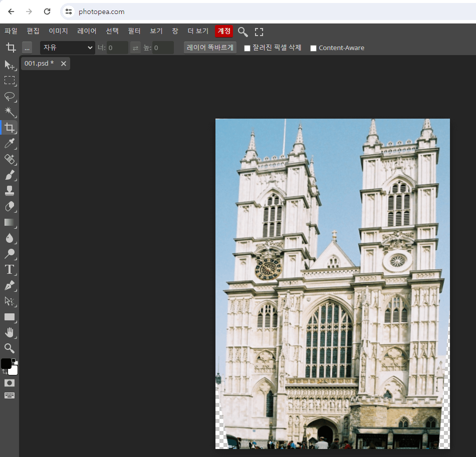Open the 편집 menu
This screenshot has height=457, width=476.
[x=33, y=31]
